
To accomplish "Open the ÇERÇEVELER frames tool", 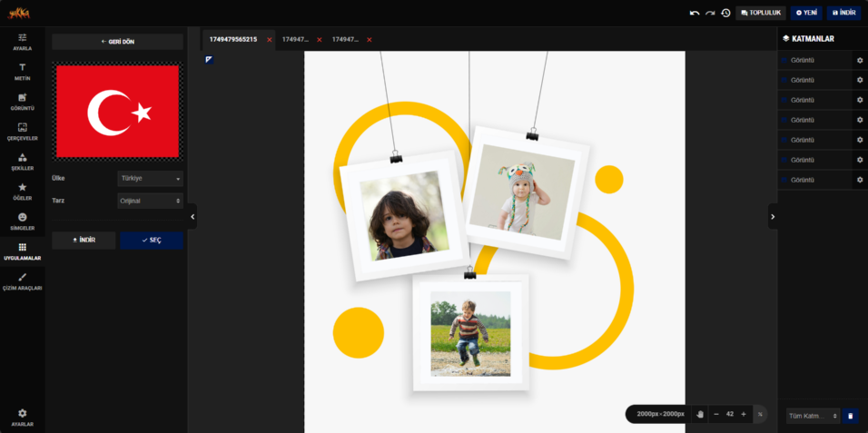I will click(22, 132).
